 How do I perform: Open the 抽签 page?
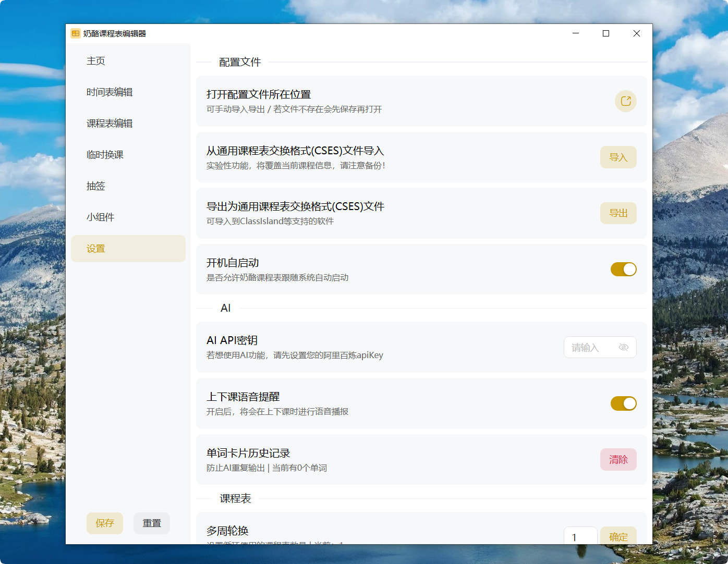(x=128, y=186)
